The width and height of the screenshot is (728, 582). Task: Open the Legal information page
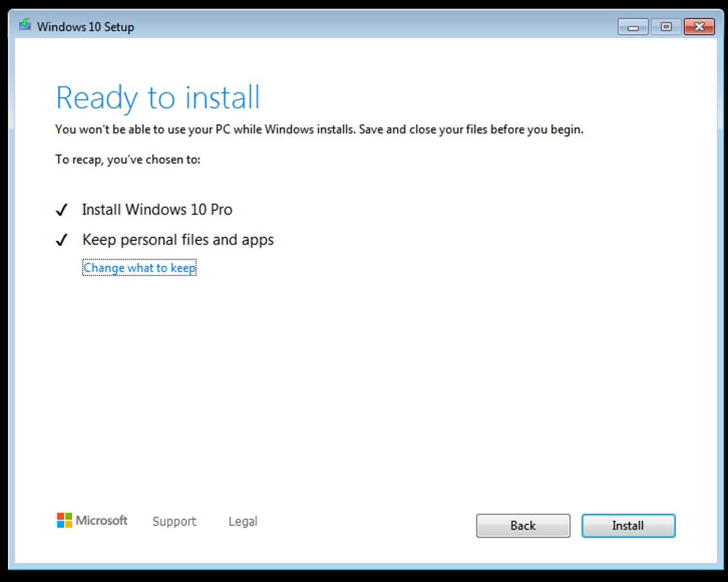pyautogui.click(x=242, y=521)
